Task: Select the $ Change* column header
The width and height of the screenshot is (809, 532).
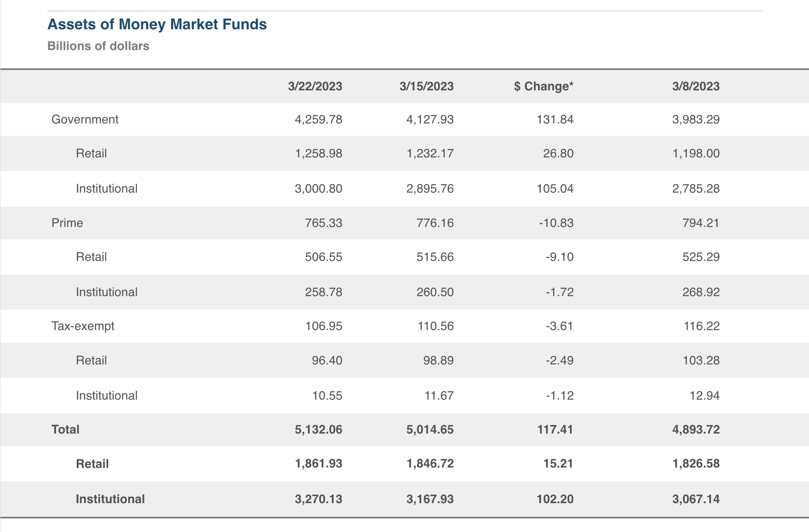Action: (543, 86)
